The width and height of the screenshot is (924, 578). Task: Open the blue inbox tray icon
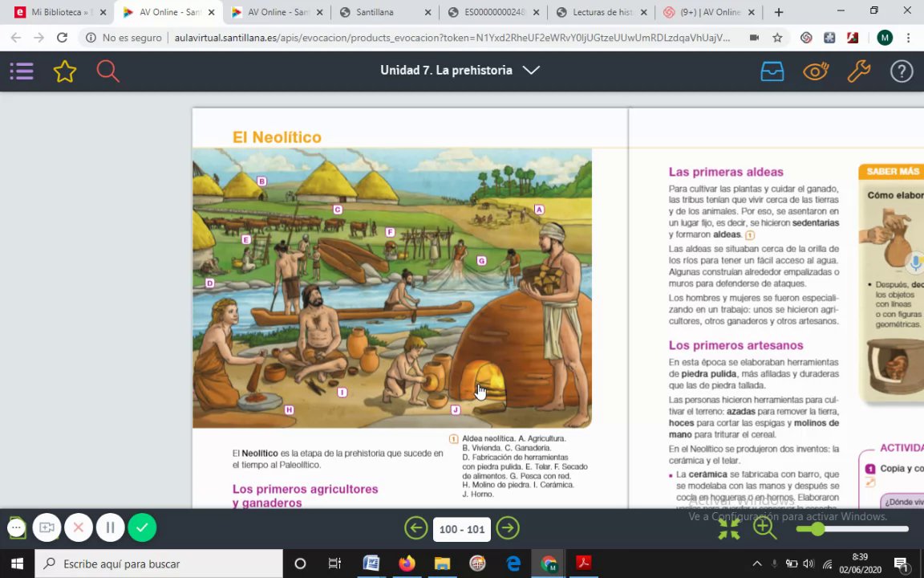click(772, 71)
